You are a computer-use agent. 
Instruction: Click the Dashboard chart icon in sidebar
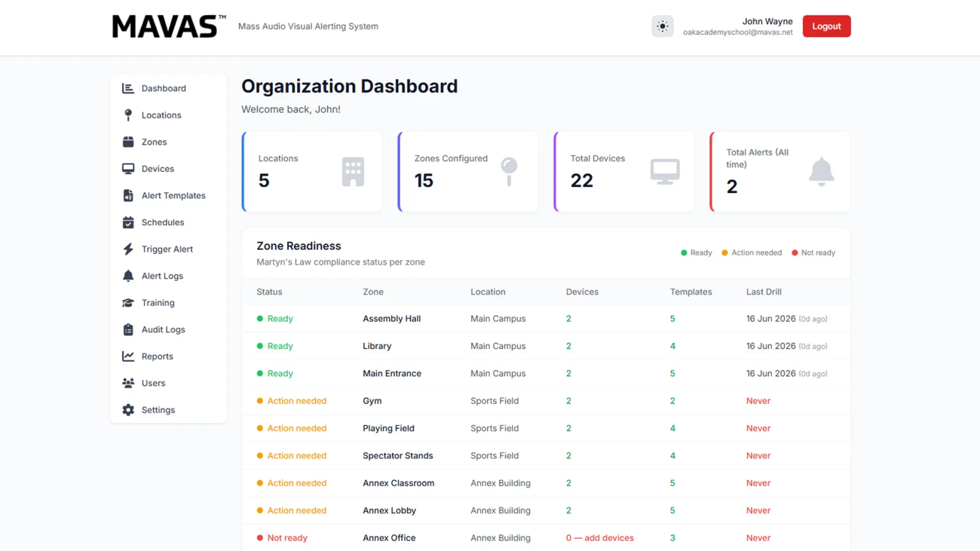click(128, 88)
